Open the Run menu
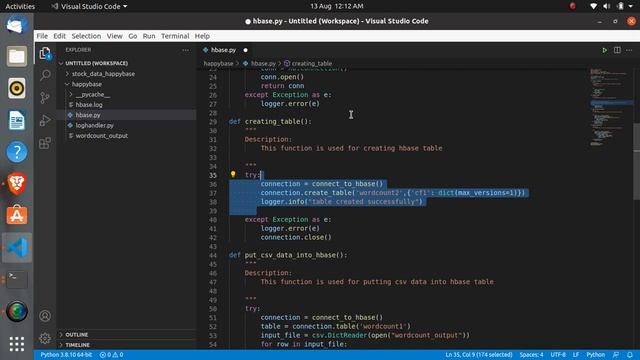640x360 pixels. tap(149, 36)
